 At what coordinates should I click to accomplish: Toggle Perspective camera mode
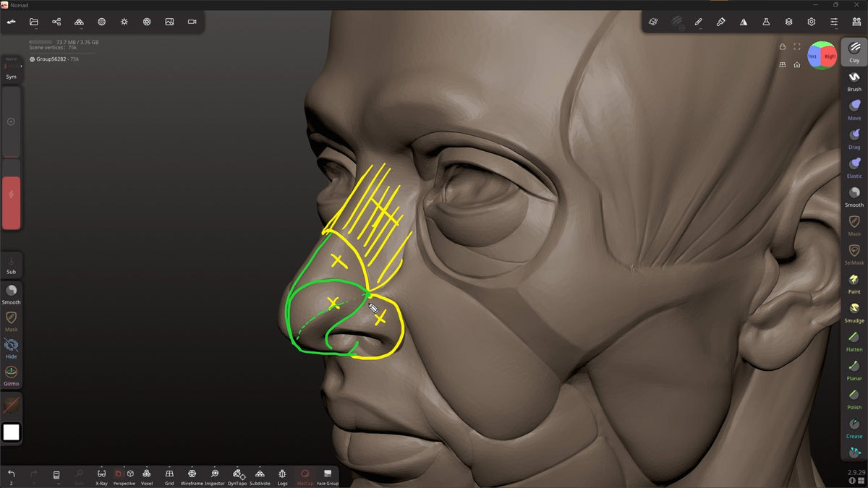(124, 476)
